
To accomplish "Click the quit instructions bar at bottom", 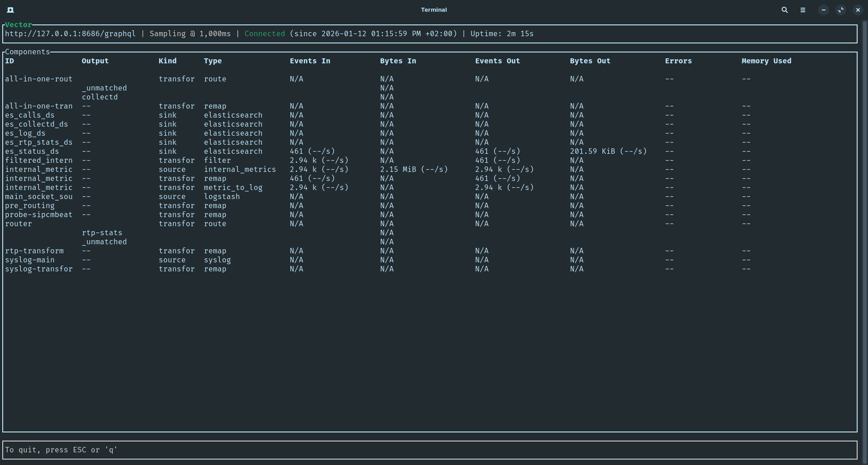I will coord(429,450).
